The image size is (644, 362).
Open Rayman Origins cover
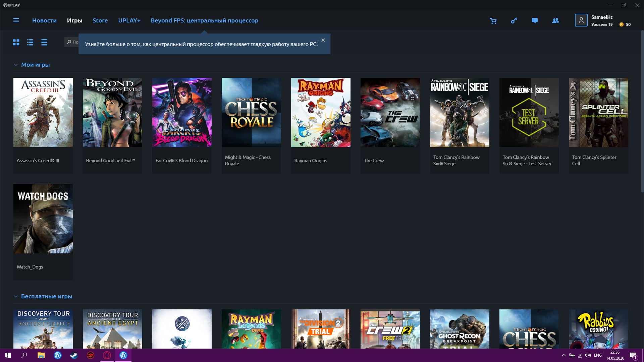(321, 112)
